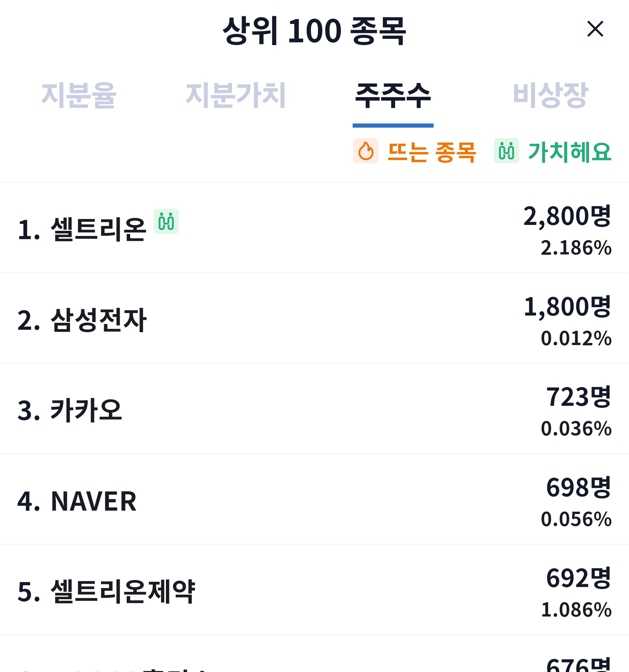The image size is (629, 672).
Task: Close the 상위 100 종목 panel
Action: [595, 29]
